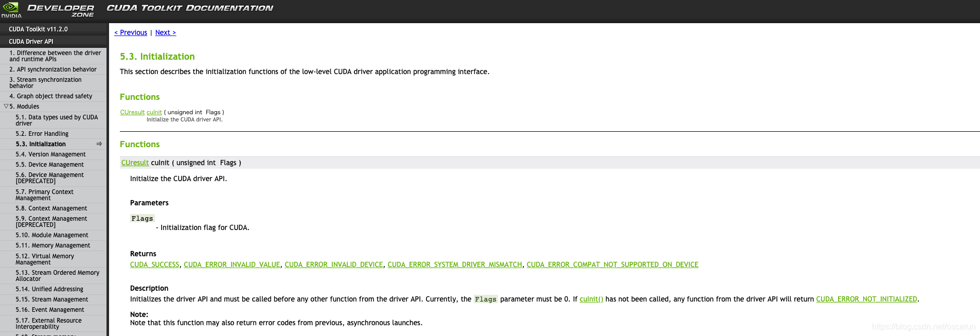The width and height of the screenshot is (980, 336).
Task: Open 5.5. Device Management
Action: (x=49, y=165)
